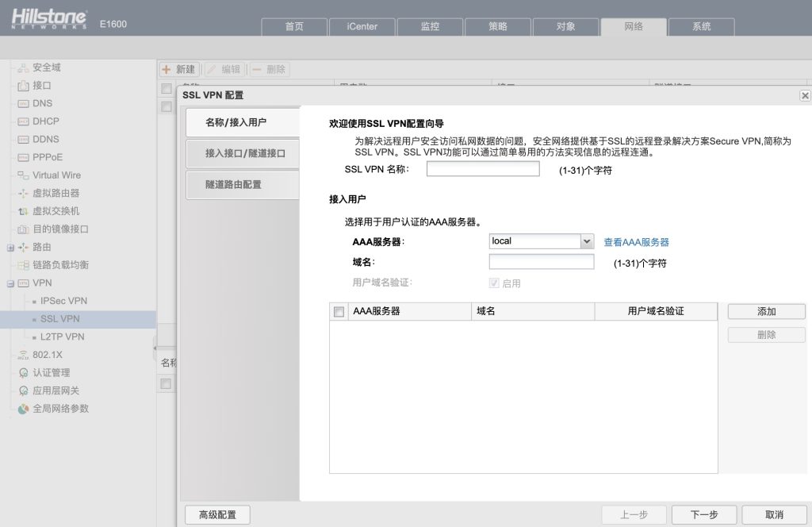Click the DNS sidebar icon
The height and width of the screenshot is (527, 812).
coord(23,104)
